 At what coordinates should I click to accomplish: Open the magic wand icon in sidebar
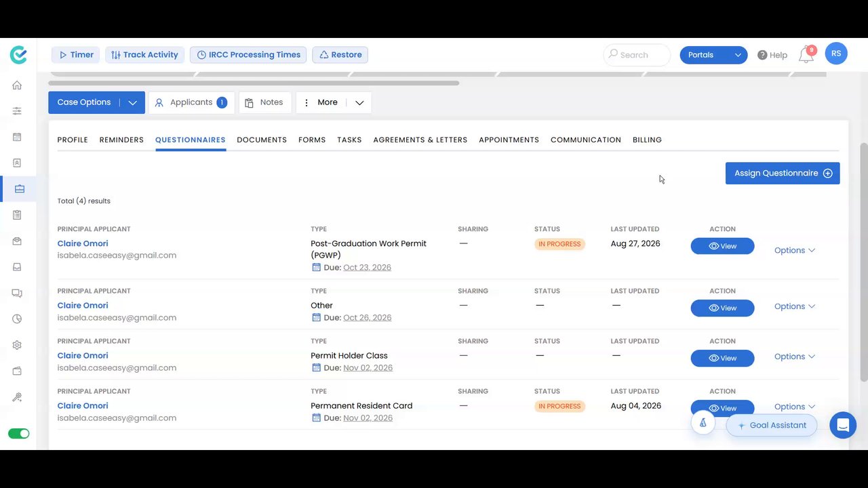pyautogui.click(x=17, y=397)
